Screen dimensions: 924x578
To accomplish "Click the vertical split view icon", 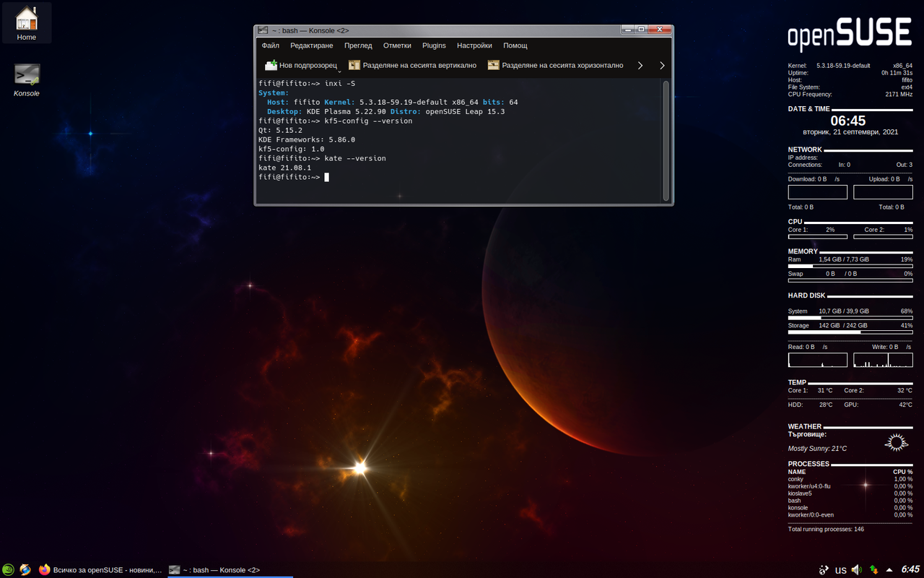I will tap(354, 65).
